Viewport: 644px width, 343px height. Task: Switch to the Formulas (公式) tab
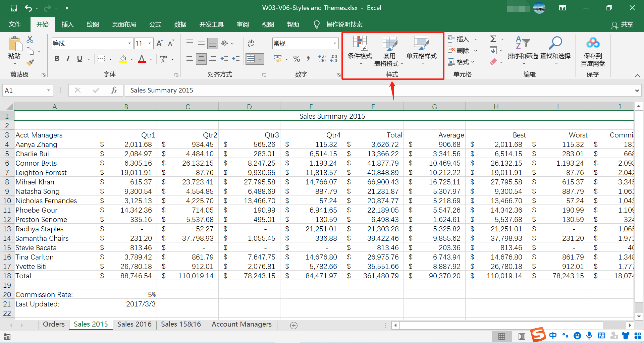tap(155, 24)
